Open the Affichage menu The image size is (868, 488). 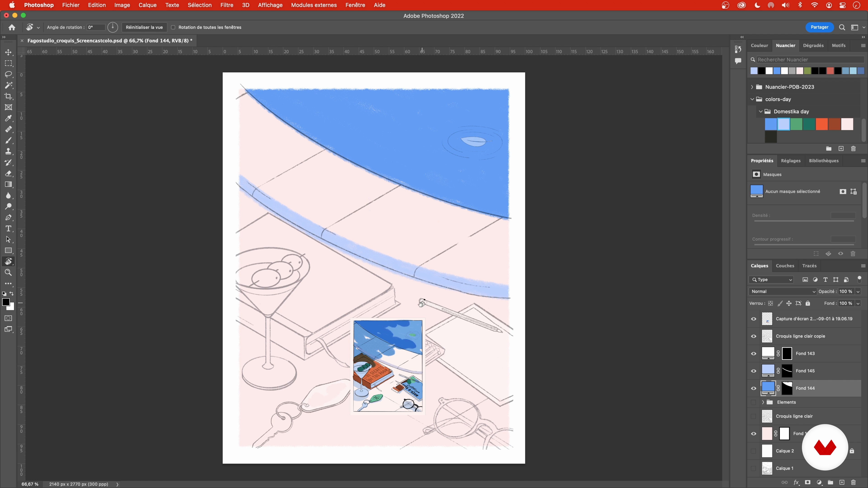pyautogui.click(x=270, y=5)
